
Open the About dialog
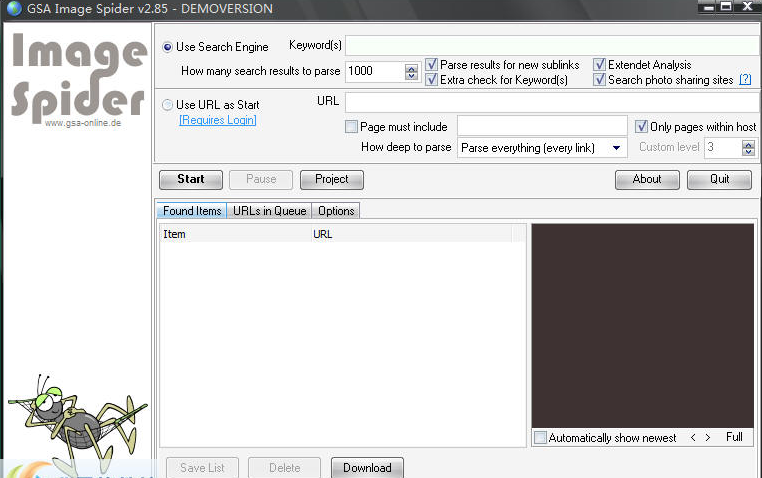[647, 179]
